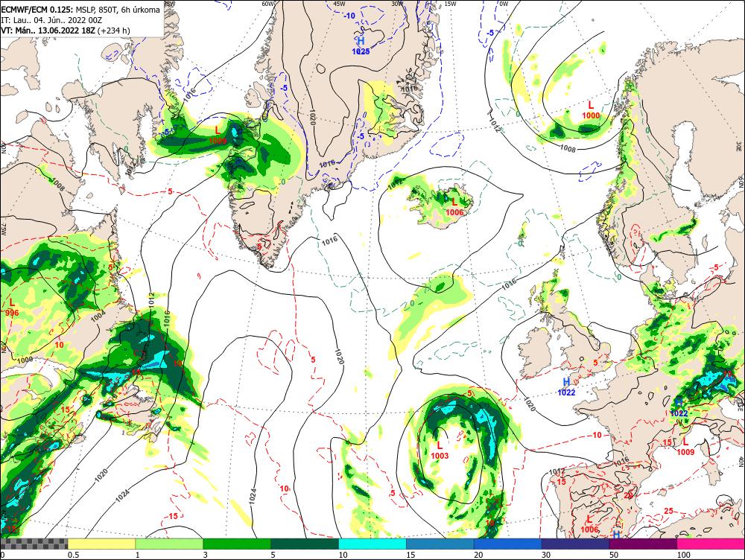Click the 'IT: Lau.. 04. Jún.. 2022 00Z' line
Viewport: 745px width, 560px height.
point(51,20)
